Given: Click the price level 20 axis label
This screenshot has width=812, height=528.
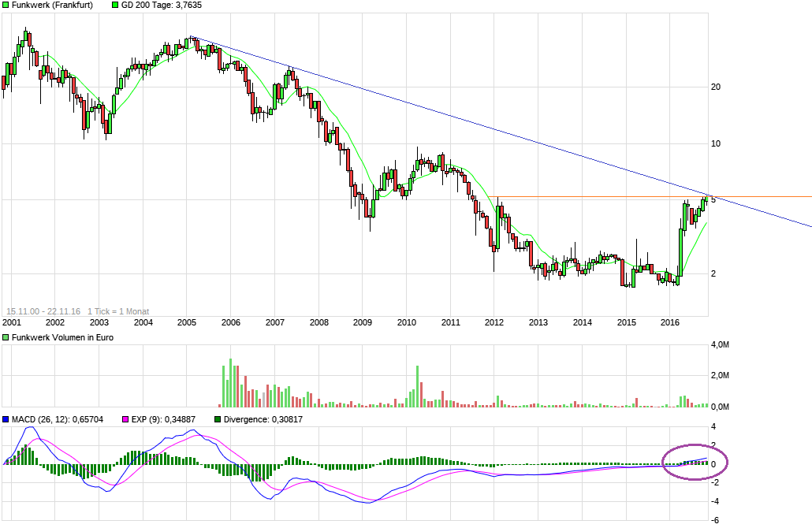Looking at the screenshot, I should [x=717, y=87].
